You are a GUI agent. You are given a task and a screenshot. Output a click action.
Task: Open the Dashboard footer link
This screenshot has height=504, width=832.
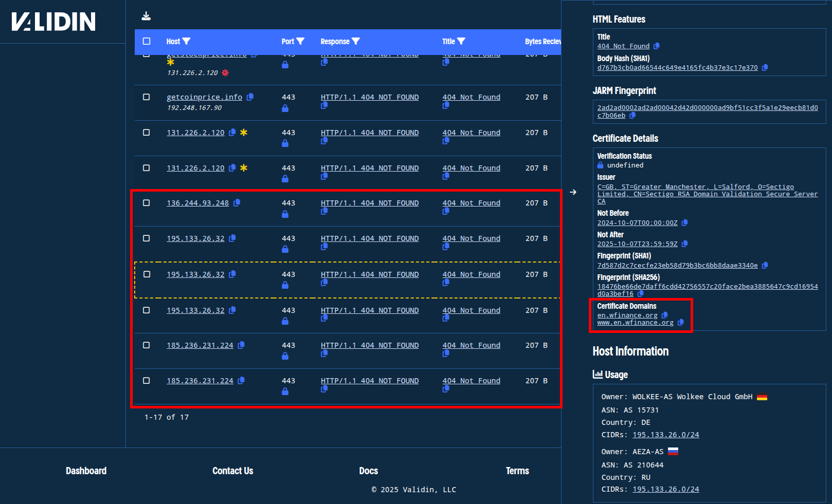[86, 471]
